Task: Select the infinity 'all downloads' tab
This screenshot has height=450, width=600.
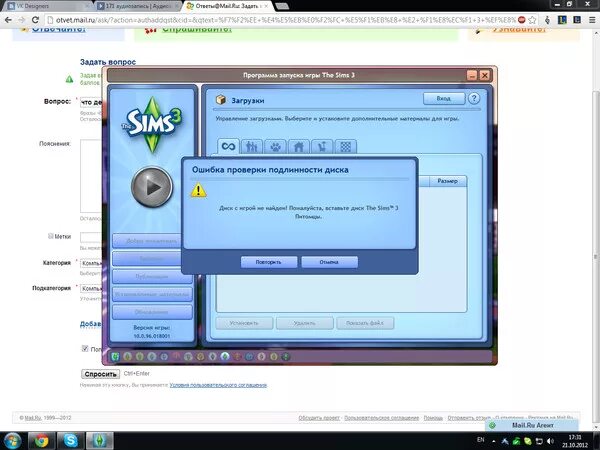Action: tap(228, 147)
